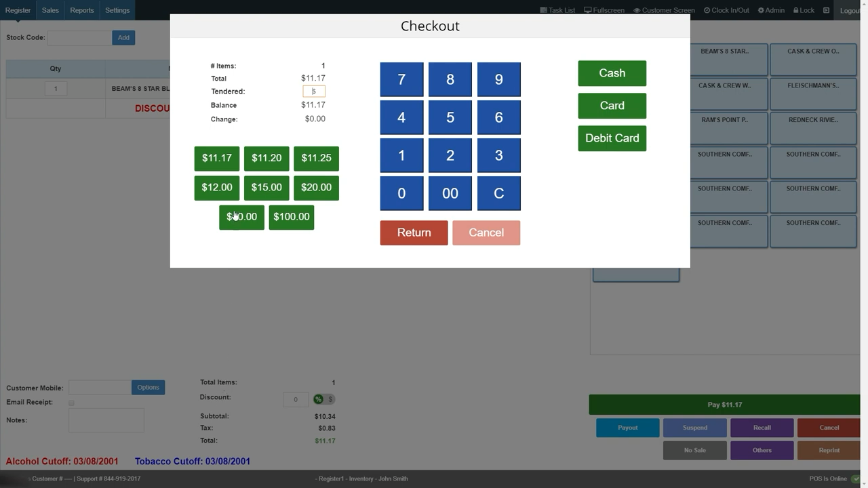
Task: Click the Notes text area
Action: point(106,420)
